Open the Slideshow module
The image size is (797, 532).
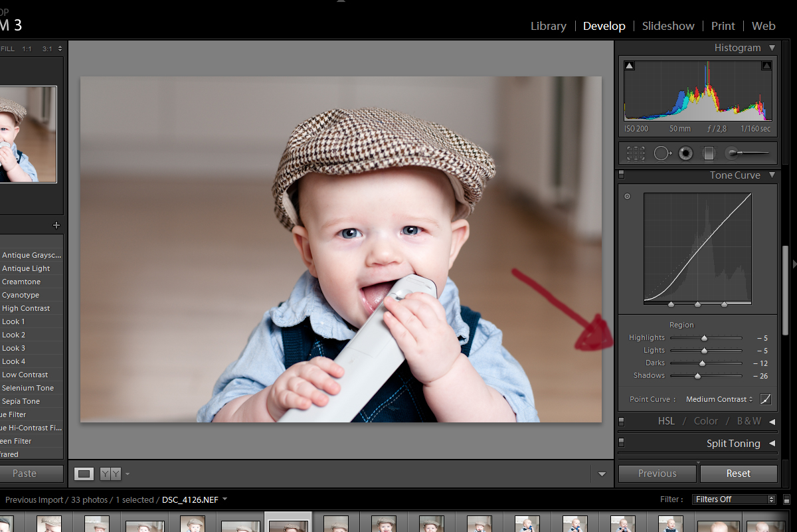pyautogui.click(x=667, y=26)
